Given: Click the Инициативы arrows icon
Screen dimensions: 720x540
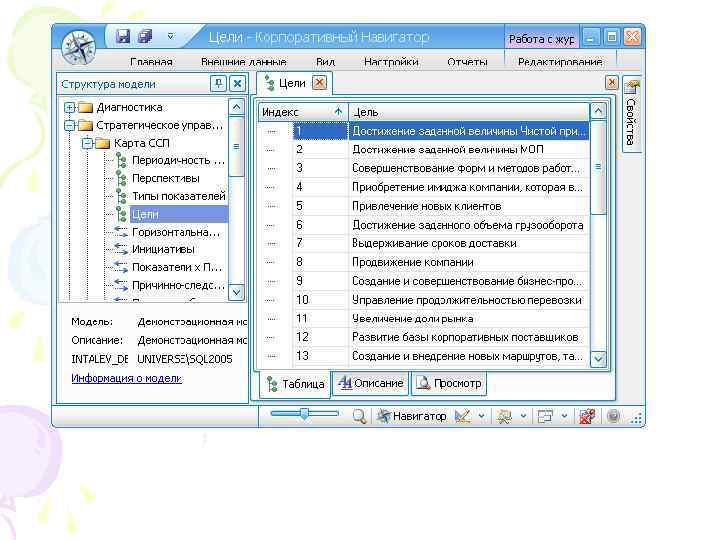Looking at the screenshot, I should point(121,249).
